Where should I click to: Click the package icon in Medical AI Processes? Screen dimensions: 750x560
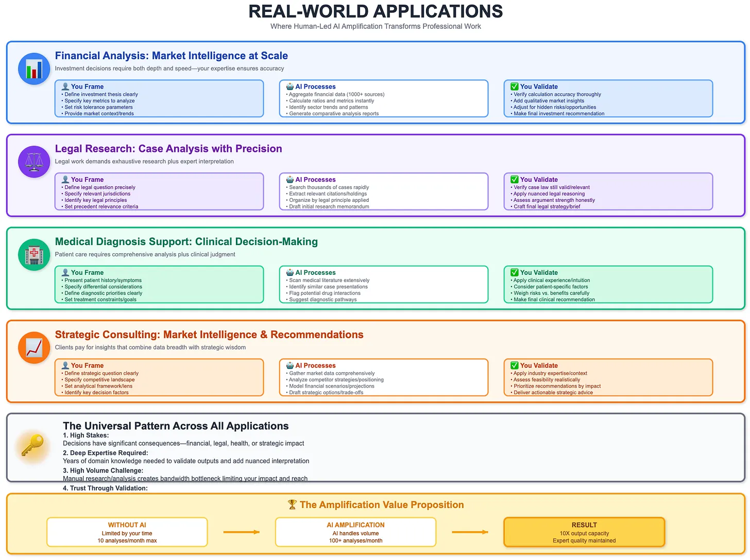(x=289, y=272)
